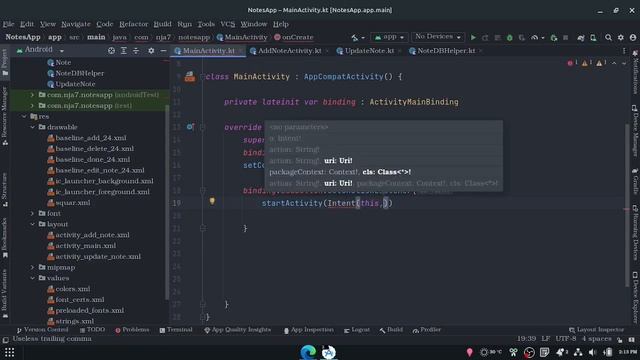Open the account avatar icon in toolbar
Image resolution: width=640 pixels, height=360 pixels.
[x=633, y=38]
